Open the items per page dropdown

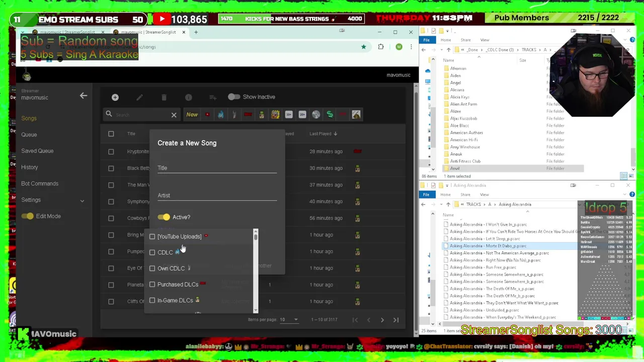coord(289,320)
